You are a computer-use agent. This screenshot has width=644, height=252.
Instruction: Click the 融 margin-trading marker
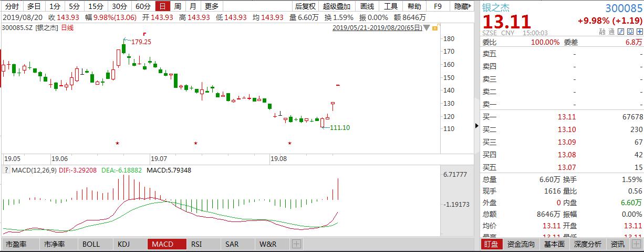tap(602, 33)
